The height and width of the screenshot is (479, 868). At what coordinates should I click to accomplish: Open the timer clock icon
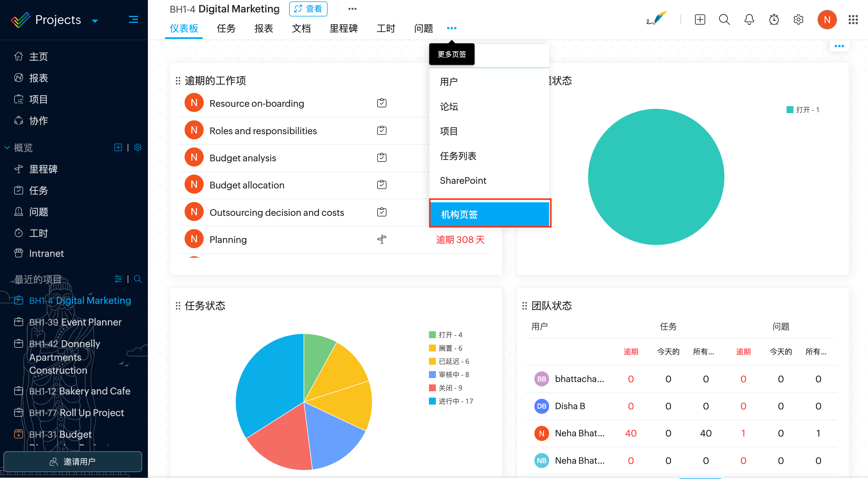pyautogui.click(x=774, y=20)
